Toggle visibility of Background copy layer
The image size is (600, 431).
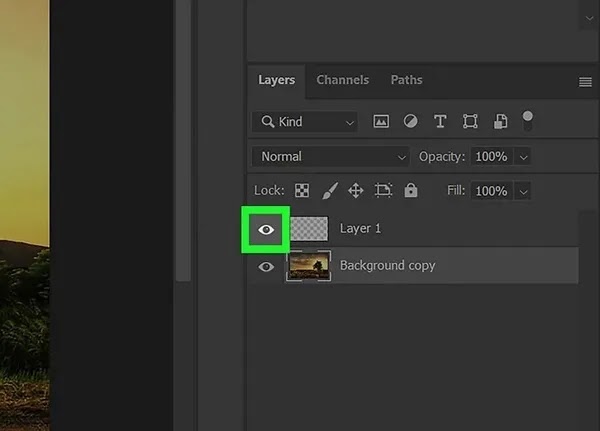point(266,266)
